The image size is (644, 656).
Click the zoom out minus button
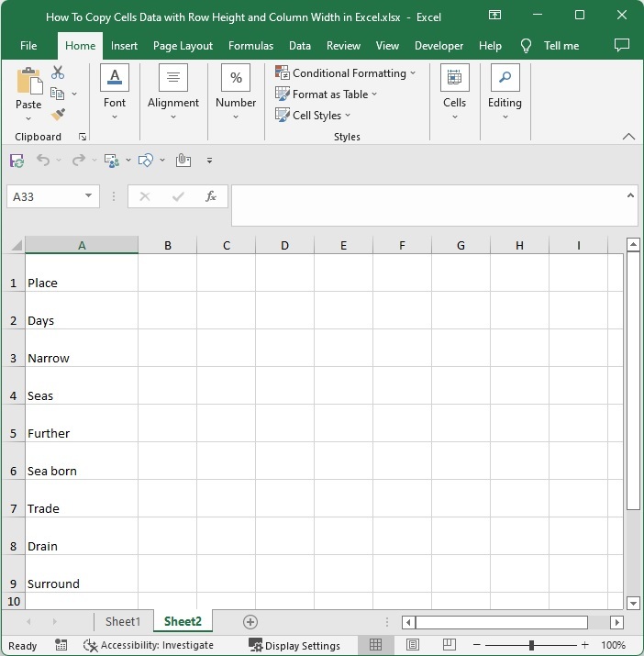point(476,645)
